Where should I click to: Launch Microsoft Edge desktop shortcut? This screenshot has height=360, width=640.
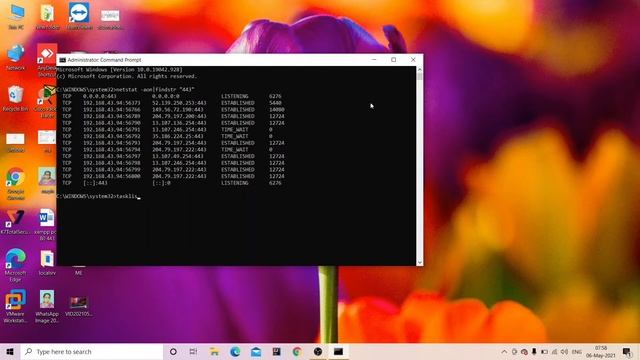[16, 265]
